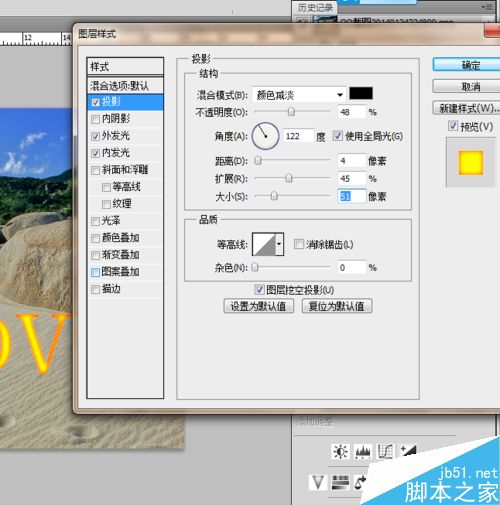Image resolution: width=500 pixels, height=505 pixels.
Task: Enable the 内阴影 checkbox
Action: pyautogui.click(x=96, y=119)
